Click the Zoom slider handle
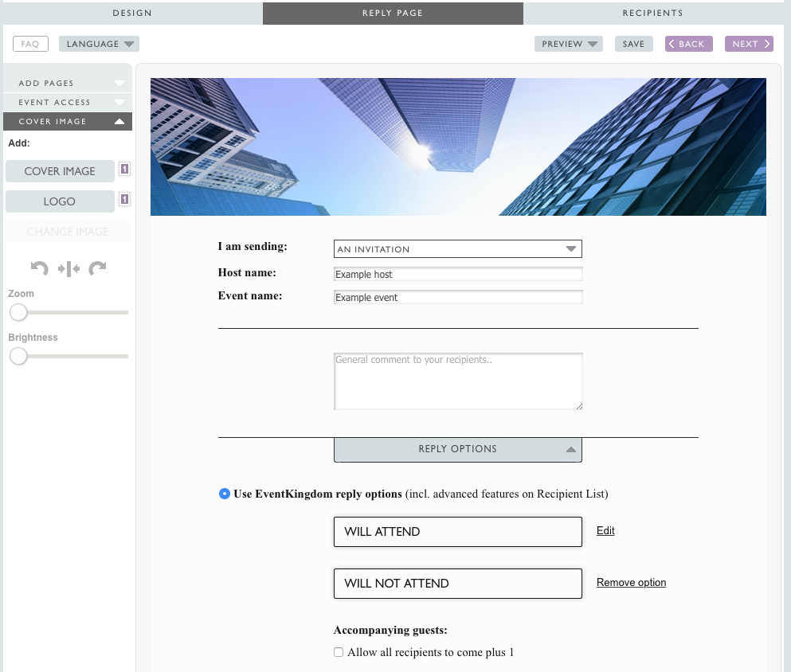This screenshot has height=672, width=791. (18, 313)
